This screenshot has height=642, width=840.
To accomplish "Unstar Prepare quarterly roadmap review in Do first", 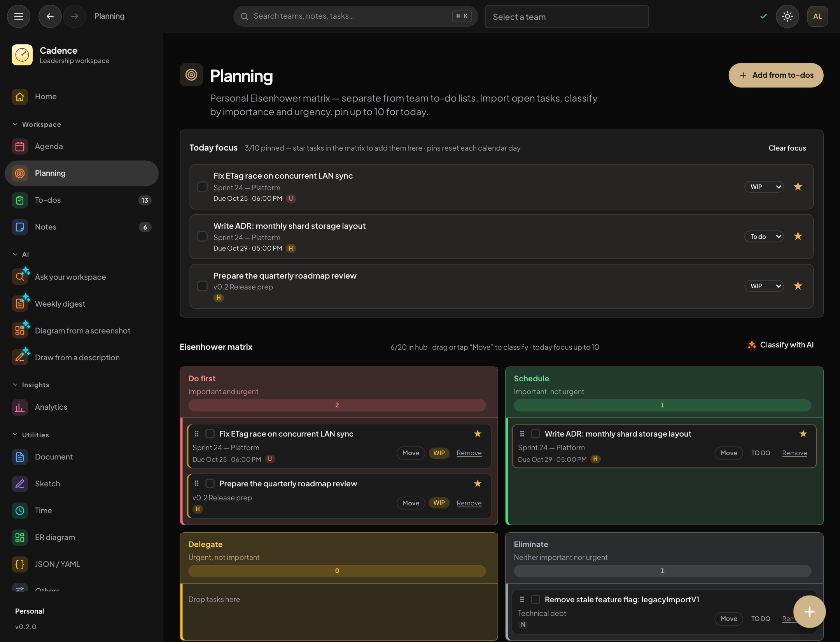I will [478, 484].
